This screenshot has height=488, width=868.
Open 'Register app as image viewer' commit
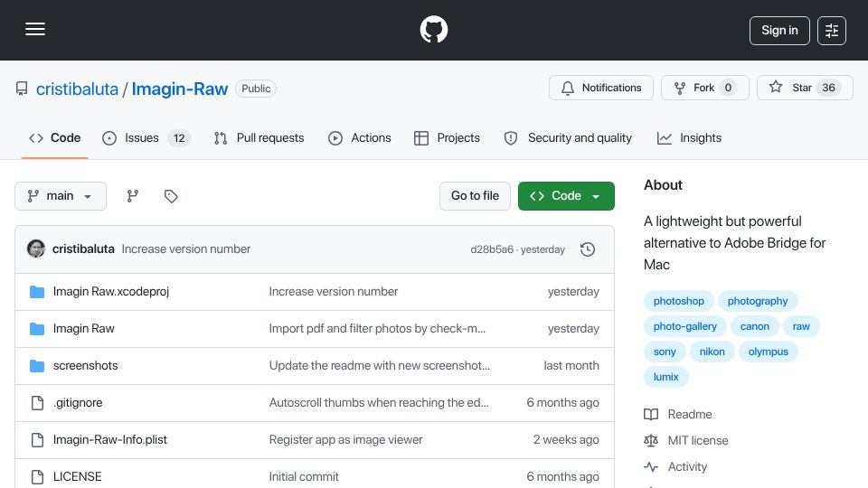tap(345, 440)
